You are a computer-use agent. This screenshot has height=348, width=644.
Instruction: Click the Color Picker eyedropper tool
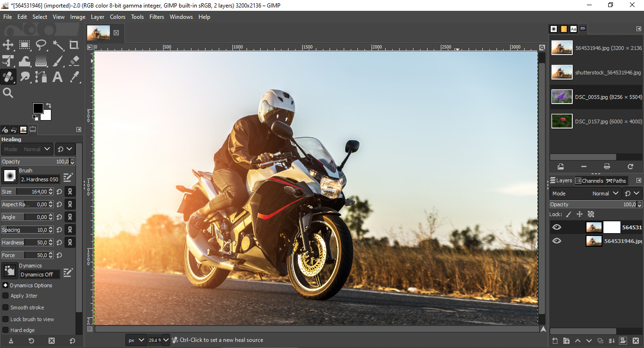pos(74,77)
